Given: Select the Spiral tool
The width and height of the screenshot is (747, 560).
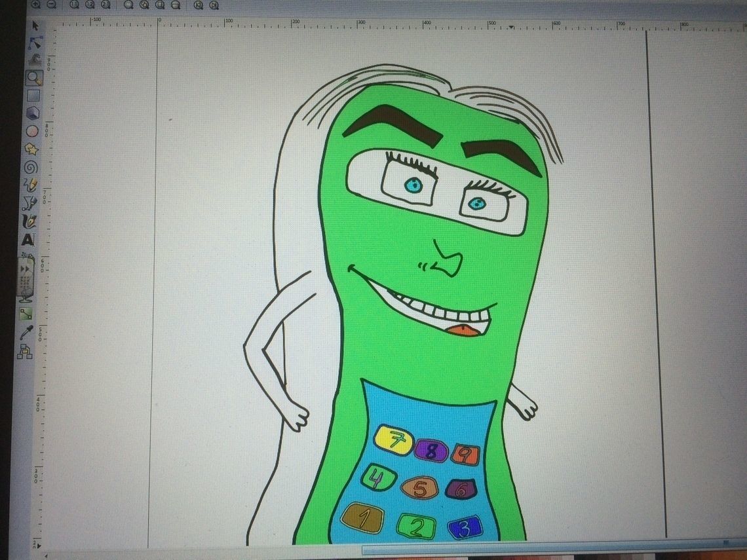Looking at the screenshot, I should 31,168.
